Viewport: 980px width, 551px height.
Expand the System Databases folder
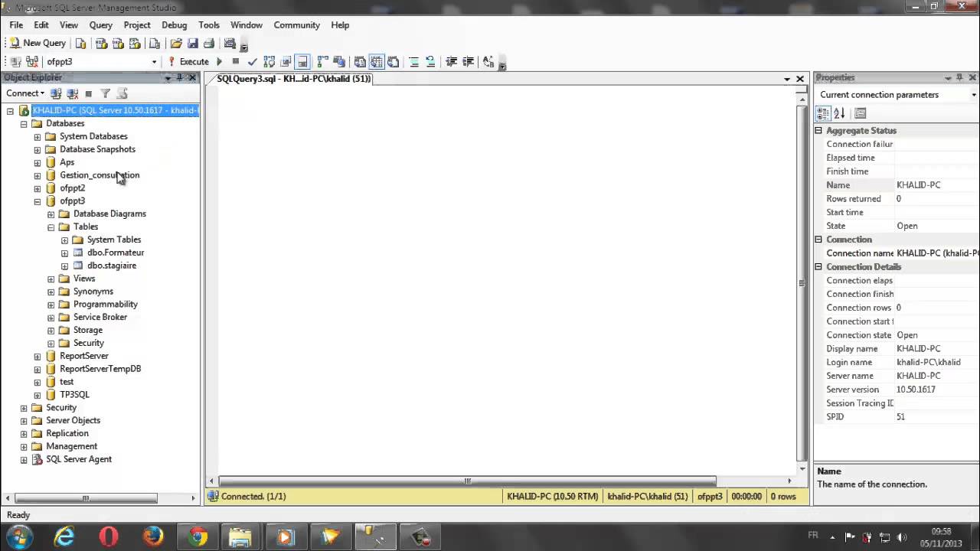38,136
